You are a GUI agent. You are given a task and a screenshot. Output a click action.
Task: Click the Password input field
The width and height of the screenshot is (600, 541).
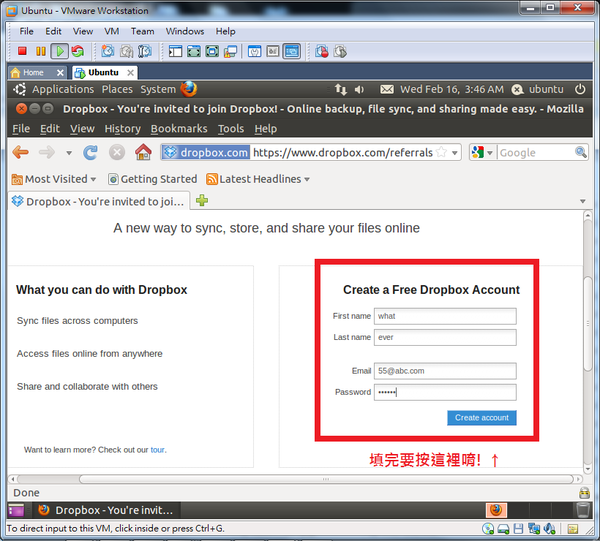[x=445, y=392]
